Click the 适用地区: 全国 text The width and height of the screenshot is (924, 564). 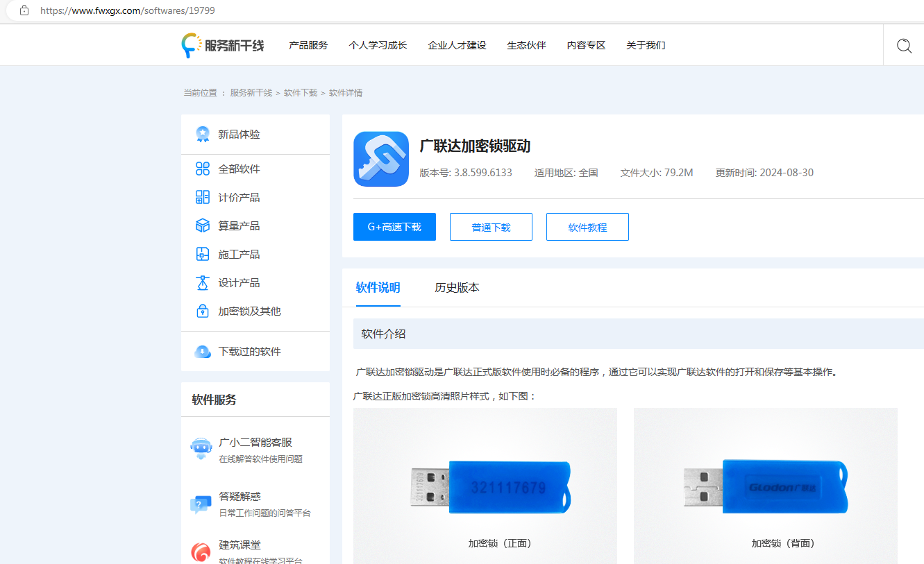pyautogui.click(x=566, y=173)
